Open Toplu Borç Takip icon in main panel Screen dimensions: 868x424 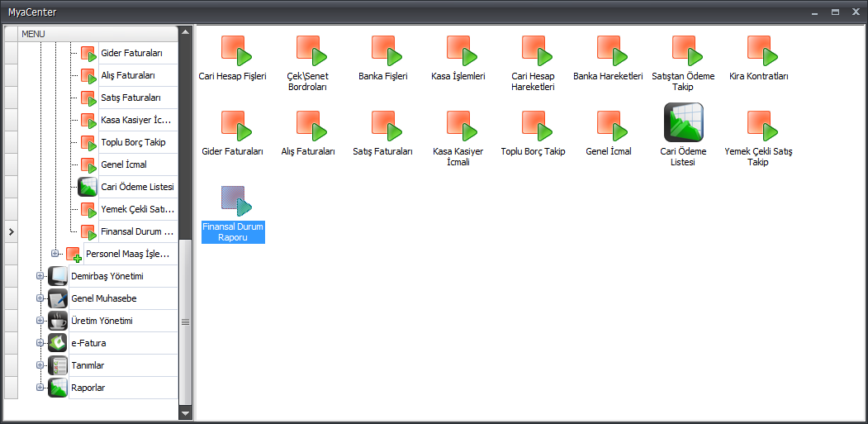pos(538,126)
